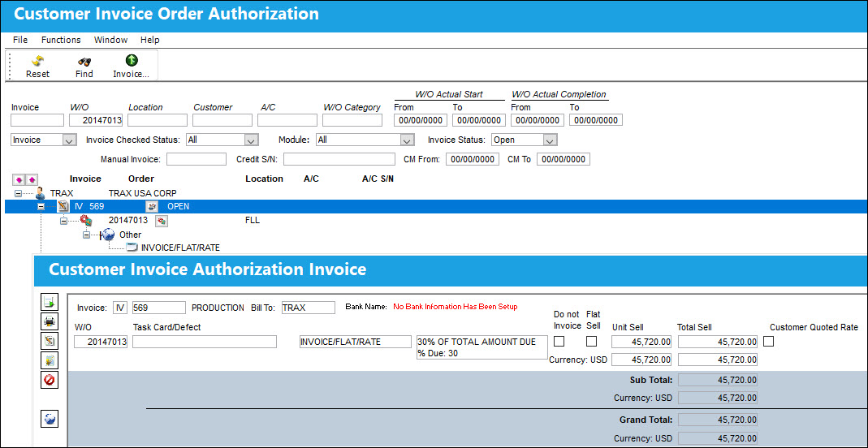
Task: Click the printer icon in invoice sidebar
Action: tap(50, 321)
